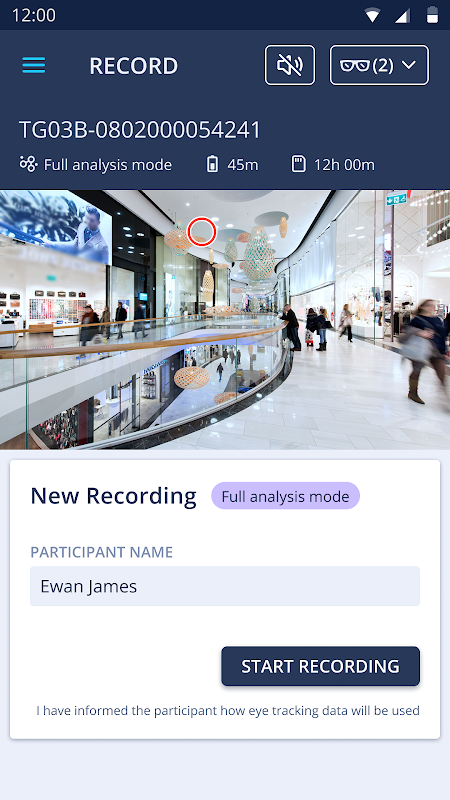This screenshot has height=800, width=450.
Task: Focus the Participant Name input field
Action: [x=225, y=586]
